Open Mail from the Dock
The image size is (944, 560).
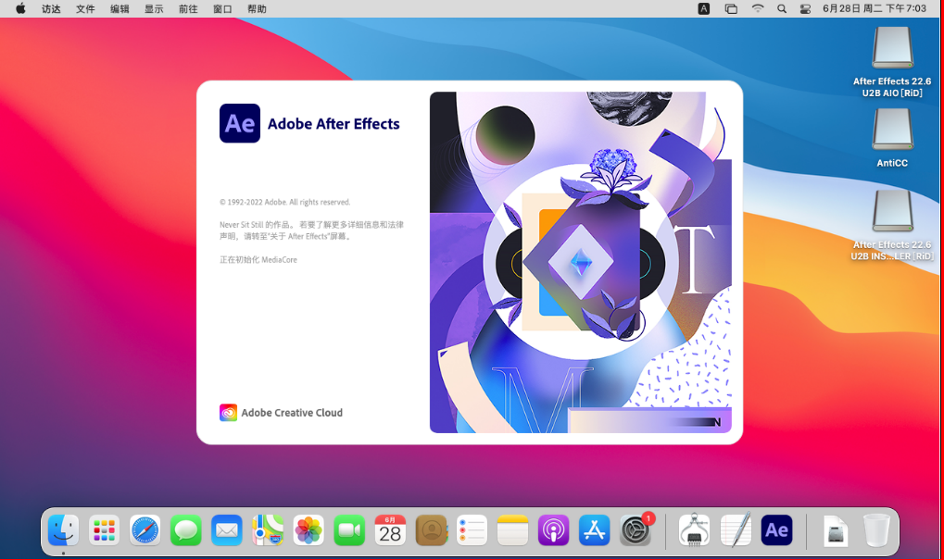(x=227, y=530)
